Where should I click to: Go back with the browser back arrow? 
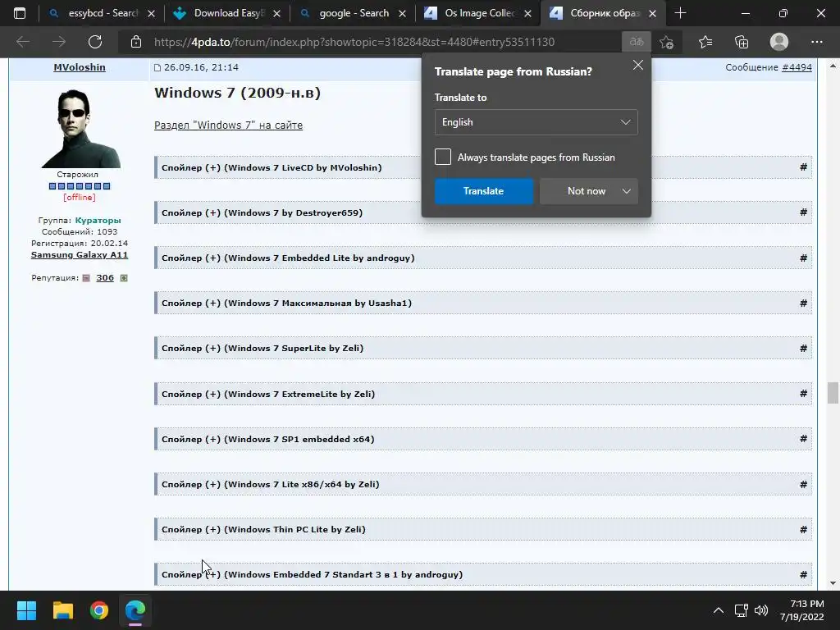[22, 42]
